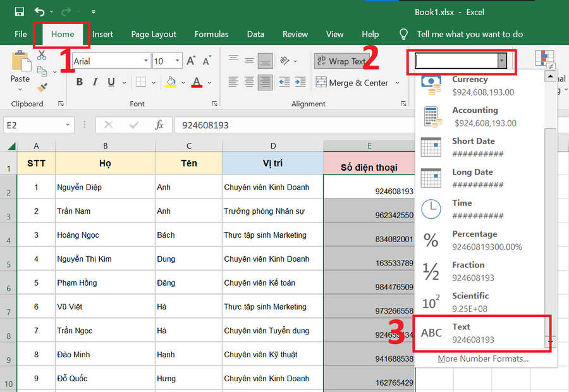Click the Align Left icon
Screen dimensions: 569x392
pos(233,82)
